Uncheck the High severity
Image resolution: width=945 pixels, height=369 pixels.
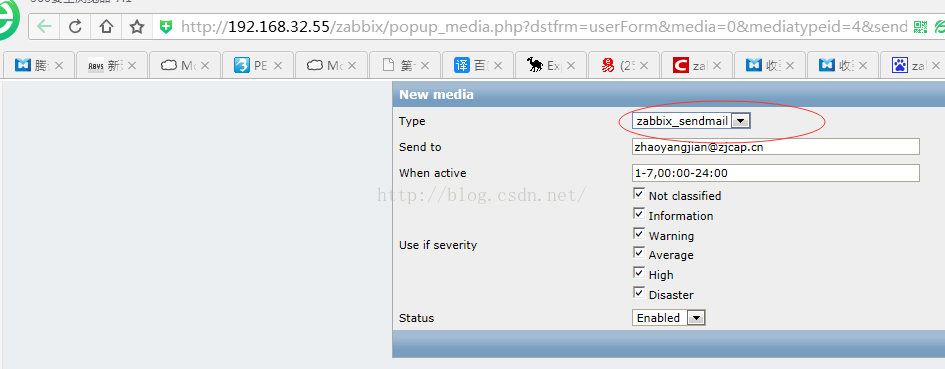(x=639, y=273)
